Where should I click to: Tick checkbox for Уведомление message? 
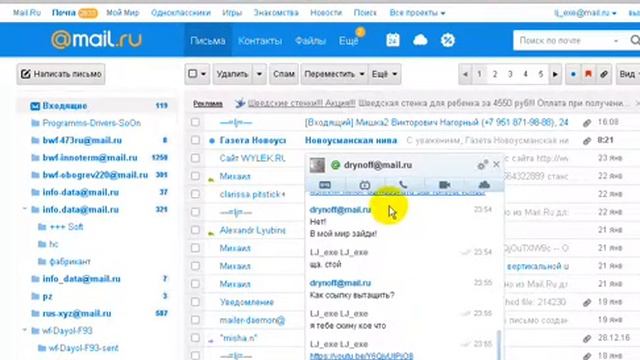pyautogui.click(x=196, y=302)
